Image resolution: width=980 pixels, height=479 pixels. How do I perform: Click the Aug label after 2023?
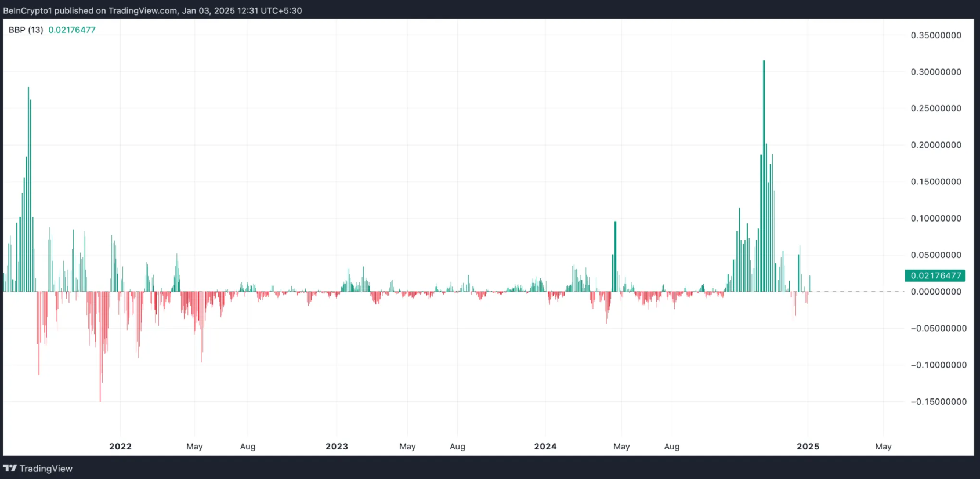tap(458, 447)
